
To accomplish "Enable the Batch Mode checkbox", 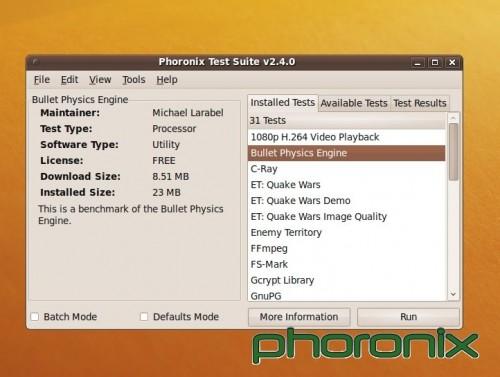I will point(35,316).
